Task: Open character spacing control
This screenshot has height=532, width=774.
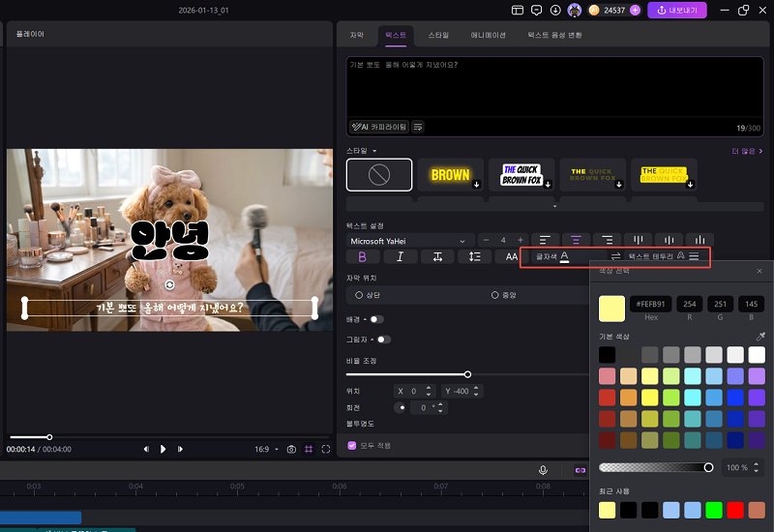Action: (x=437, y=256)
